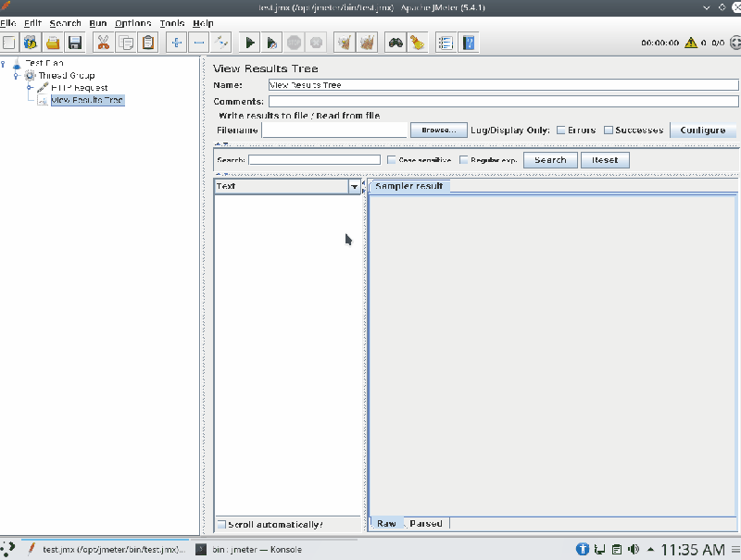Check the Successes display option
The image size is (741, 560).
click(x=607, y=130)
